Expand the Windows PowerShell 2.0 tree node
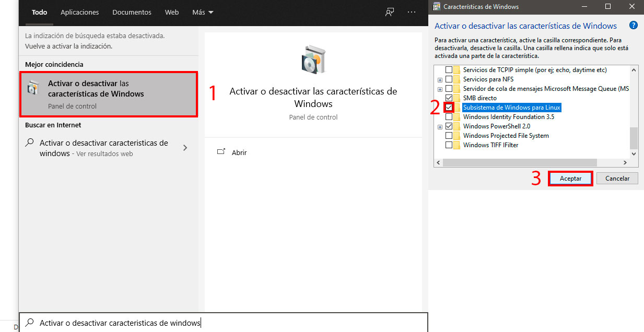Image resolution: width=644 pixels, height=332 pixels. (x=440, y=127)
